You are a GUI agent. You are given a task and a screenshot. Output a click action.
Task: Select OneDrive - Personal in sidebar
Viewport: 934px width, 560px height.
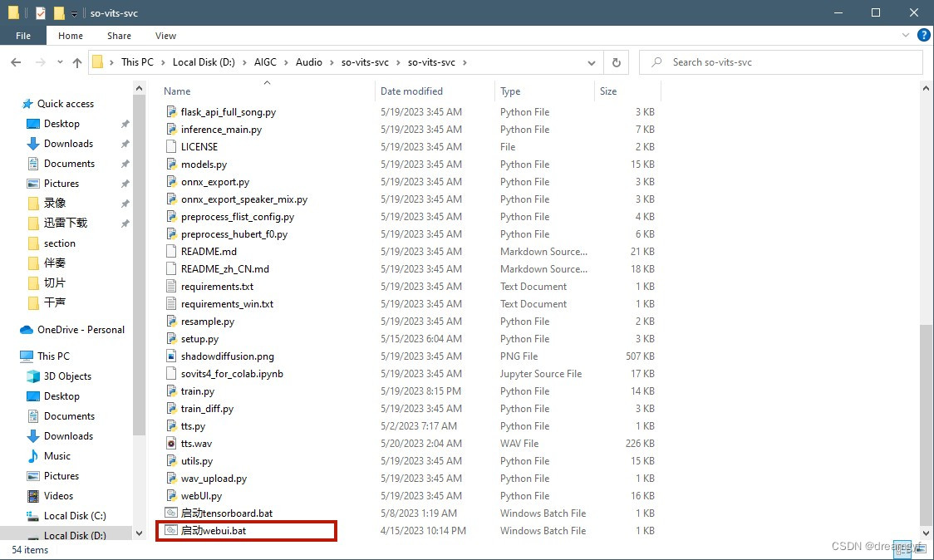click(81, 330)
